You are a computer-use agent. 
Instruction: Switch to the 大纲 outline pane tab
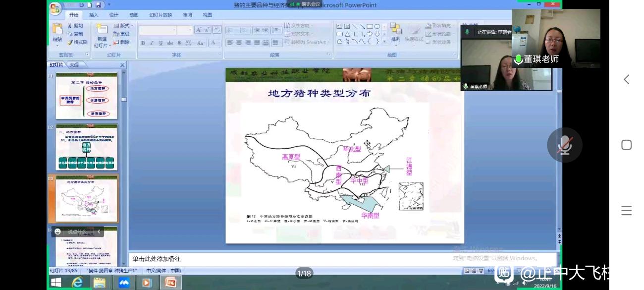(x=74, y=65)
